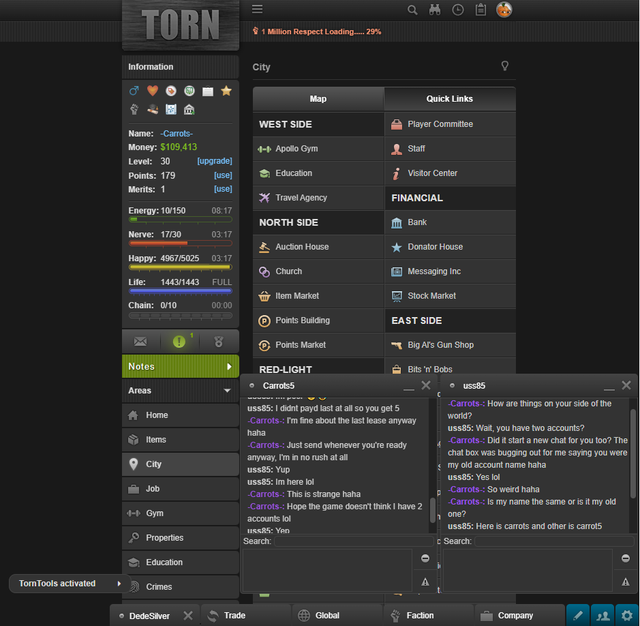The image size is (640, 626).
Task: Open the Global chat tab
Action: click(338, 615)
